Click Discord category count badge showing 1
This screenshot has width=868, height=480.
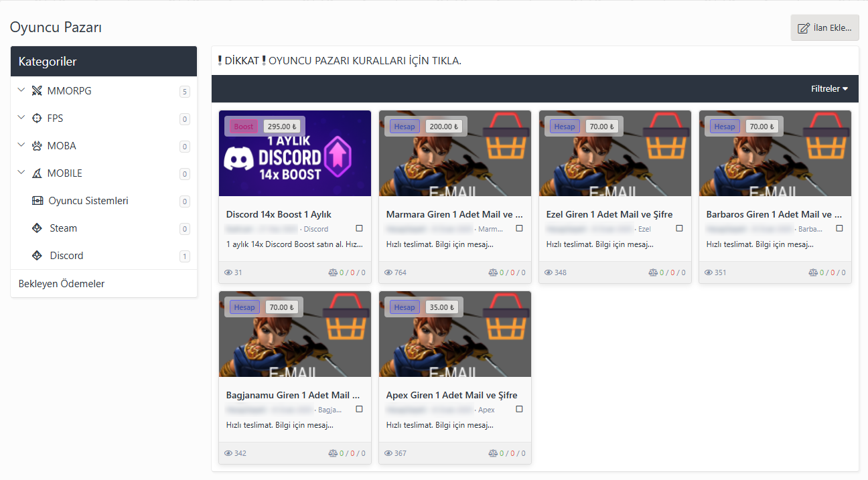pyautogui.click(x=185, y=256)
